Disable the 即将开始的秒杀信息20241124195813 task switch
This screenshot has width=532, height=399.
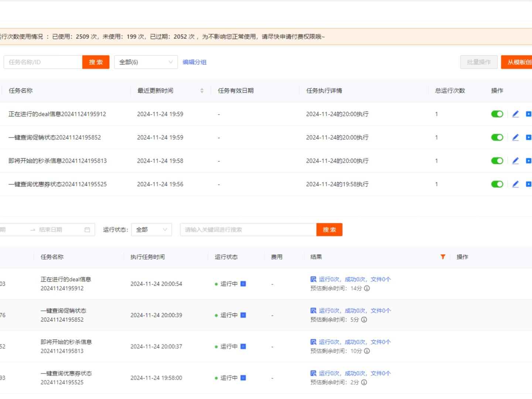tap(497, 160)
